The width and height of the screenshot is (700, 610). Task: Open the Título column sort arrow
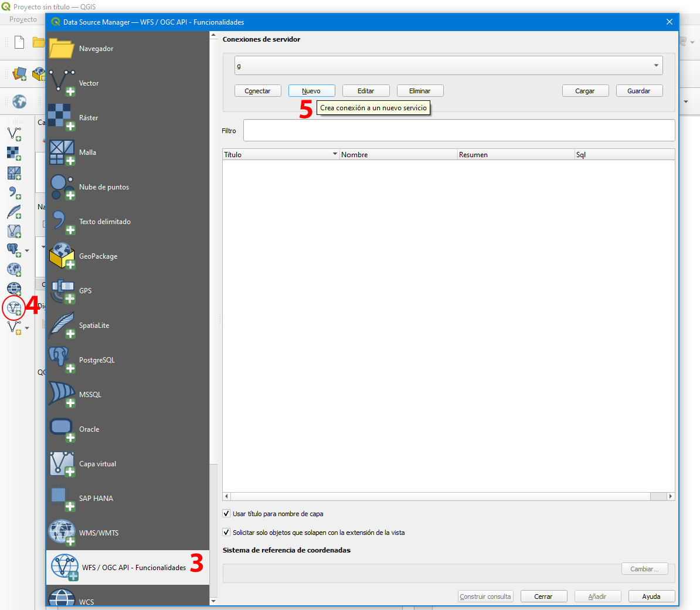pos(335,154)
